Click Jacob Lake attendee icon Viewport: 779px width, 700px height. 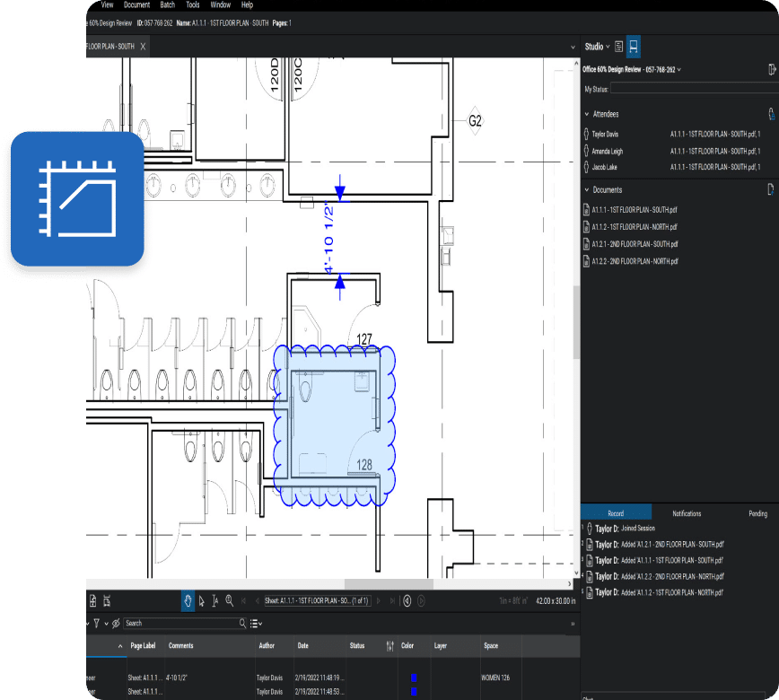click(587, 167)
